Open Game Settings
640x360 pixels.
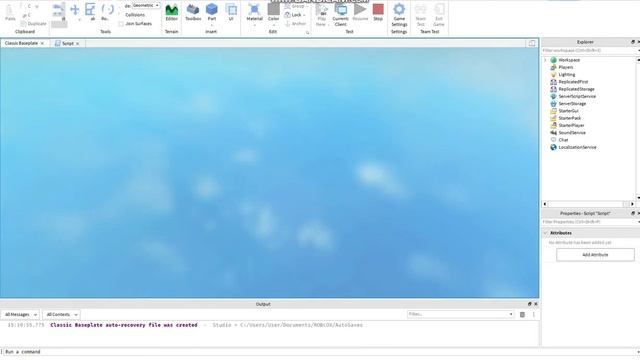pos(399,15)
